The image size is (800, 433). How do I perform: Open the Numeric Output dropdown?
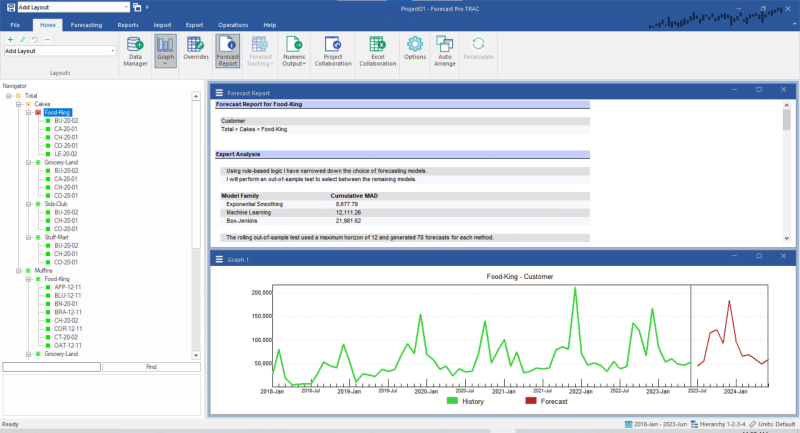[x=294, y=52]
